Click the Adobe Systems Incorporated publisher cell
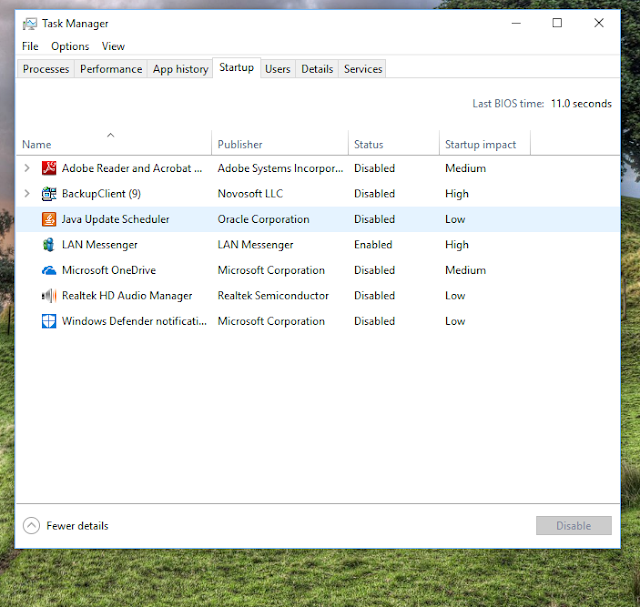Screen dimensions: 640x607 tap(280, 168)
